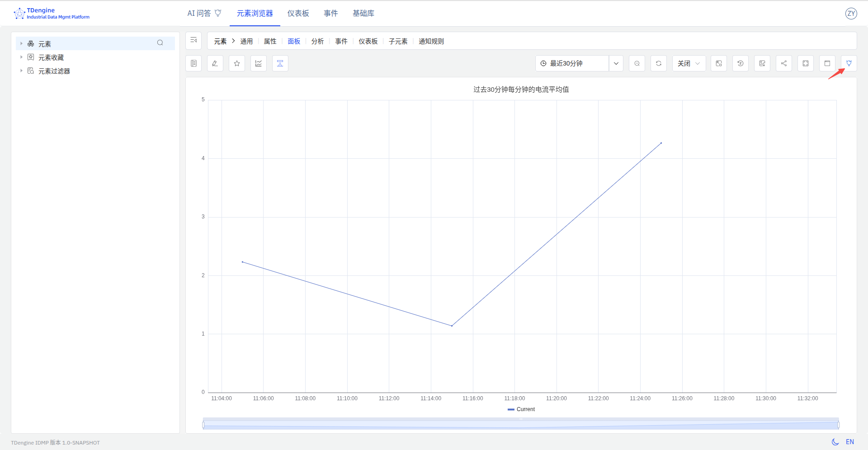The width and height of the screenshot is (868, 450).
Task: Expand the 元素收藏 tree node
Action: coord(21,57)
